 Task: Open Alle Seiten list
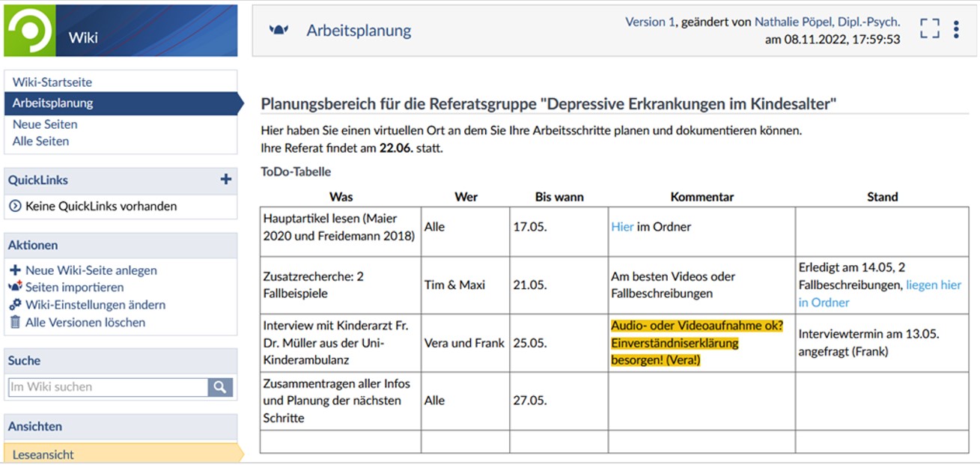pyautogui.click(x=40, y=141)
